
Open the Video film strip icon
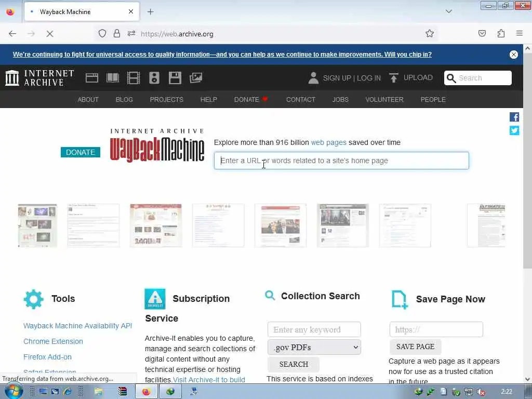point(134,78)
